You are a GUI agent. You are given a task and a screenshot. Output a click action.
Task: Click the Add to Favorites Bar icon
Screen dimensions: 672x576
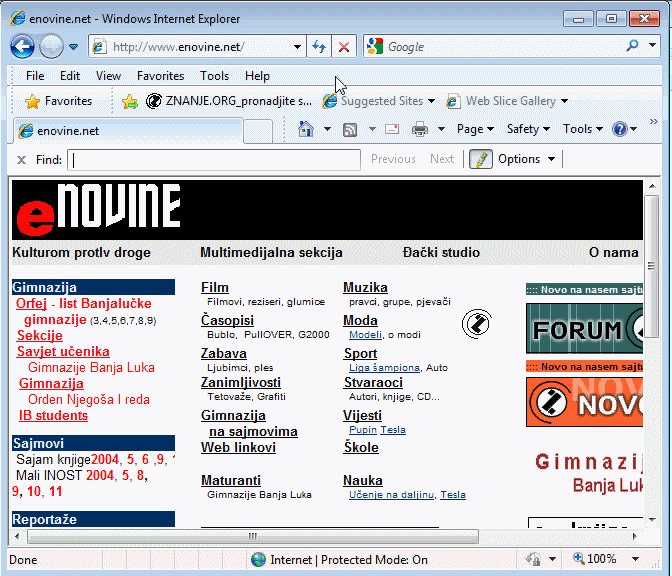click(129, 101)
